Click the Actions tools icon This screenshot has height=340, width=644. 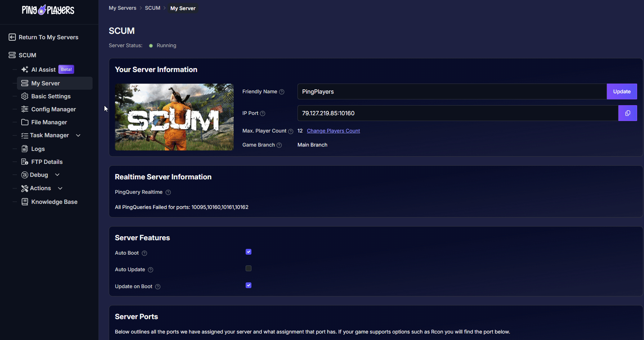point(25,188)
